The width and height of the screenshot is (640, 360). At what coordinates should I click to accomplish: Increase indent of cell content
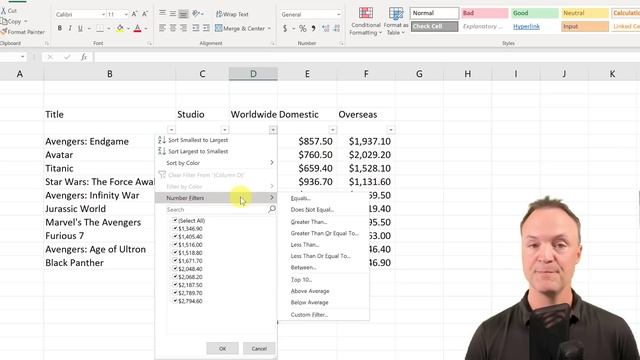click(x=206, y=28)
